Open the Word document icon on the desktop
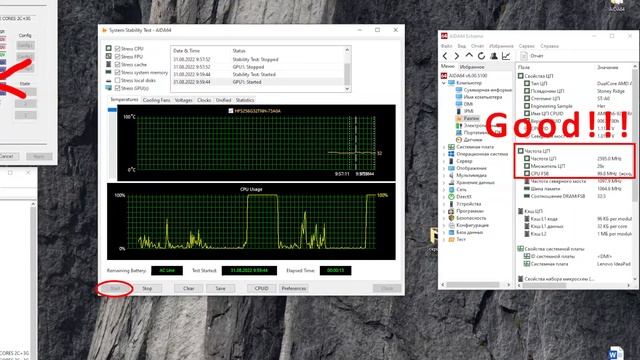640x360 pixels. (616, 353)
